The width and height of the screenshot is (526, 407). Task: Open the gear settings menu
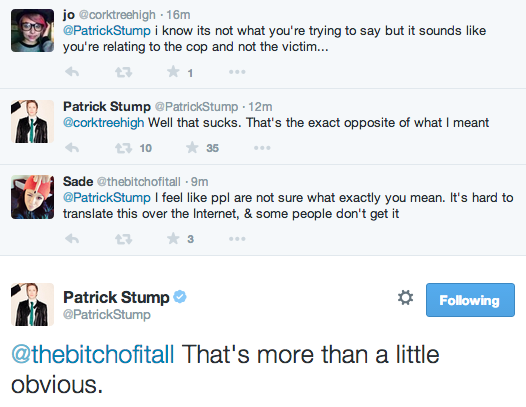click(405, 298)
